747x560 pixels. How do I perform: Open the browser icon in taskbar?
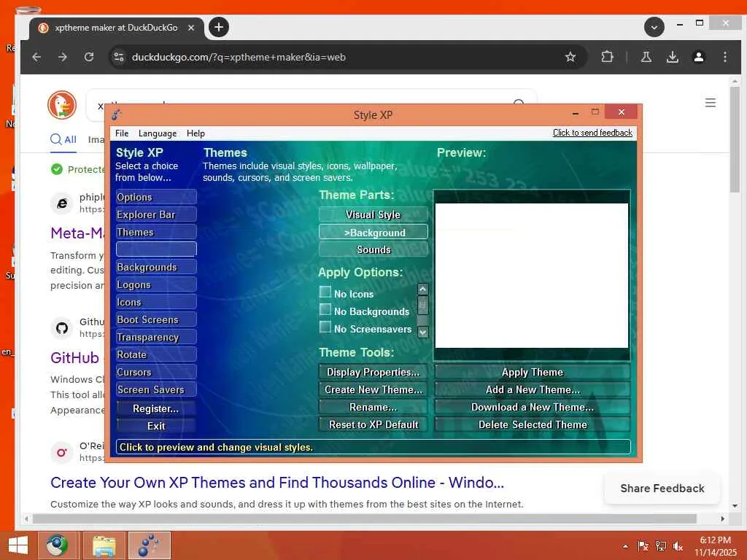click(x=57, y=545)
